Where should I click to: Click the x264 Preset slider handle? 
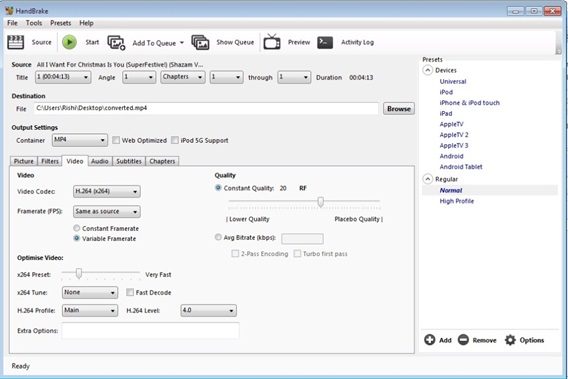tap(79, 274)
